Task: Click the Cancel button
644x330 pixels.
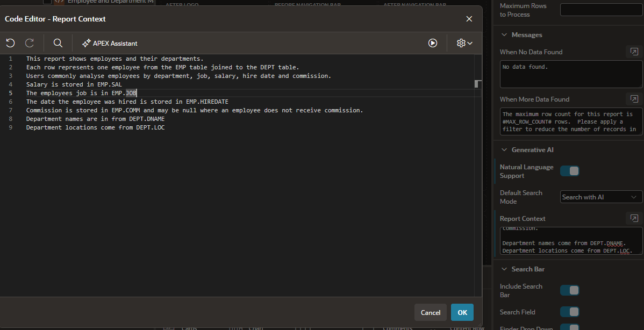Action: click(431, 312)
